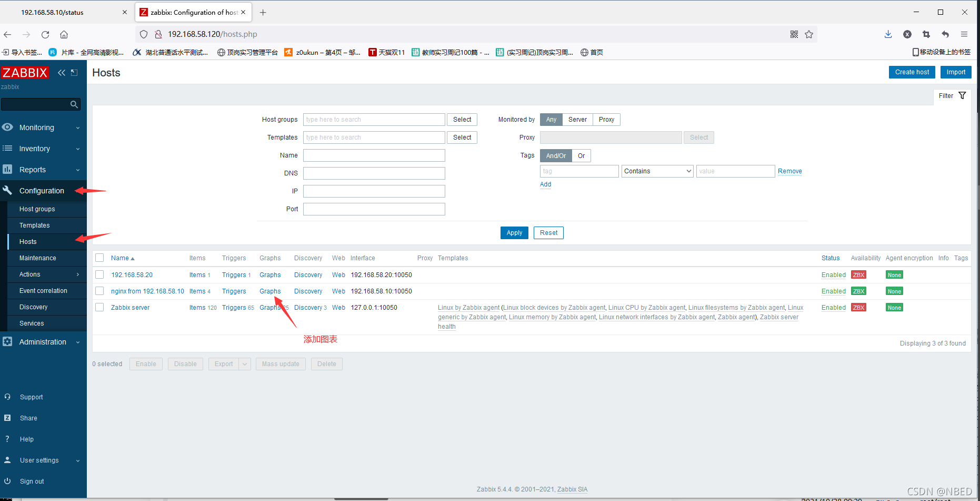Open Discovery link for Zabbix server
980x501 pixels.
[x=308, y=308]
